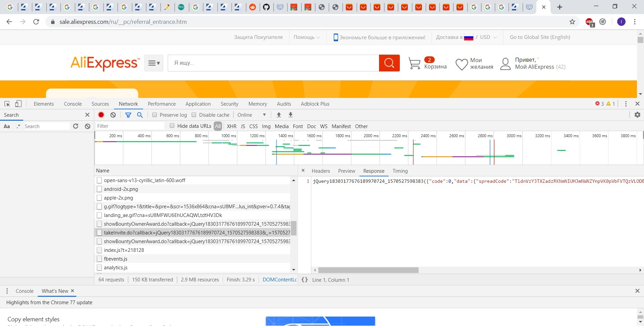
Task: Toggle regular expression search option
Action: 18,126
